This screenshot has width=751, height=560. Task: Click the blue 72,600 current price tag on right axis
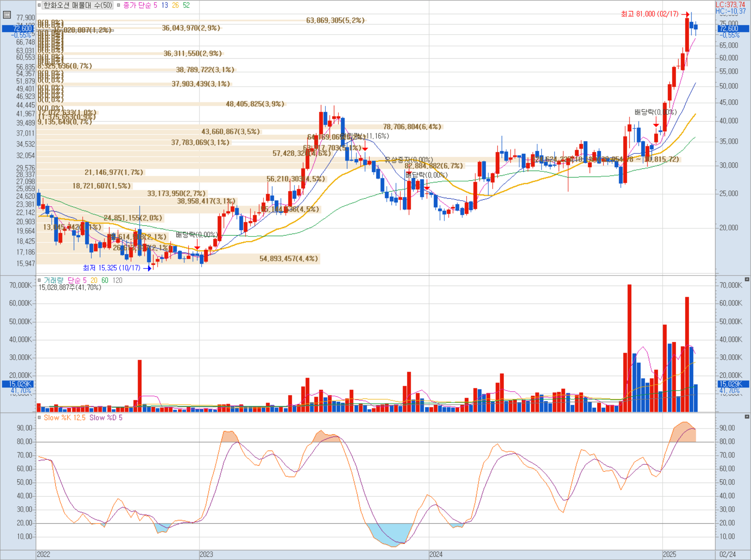(x=733, y=28)
